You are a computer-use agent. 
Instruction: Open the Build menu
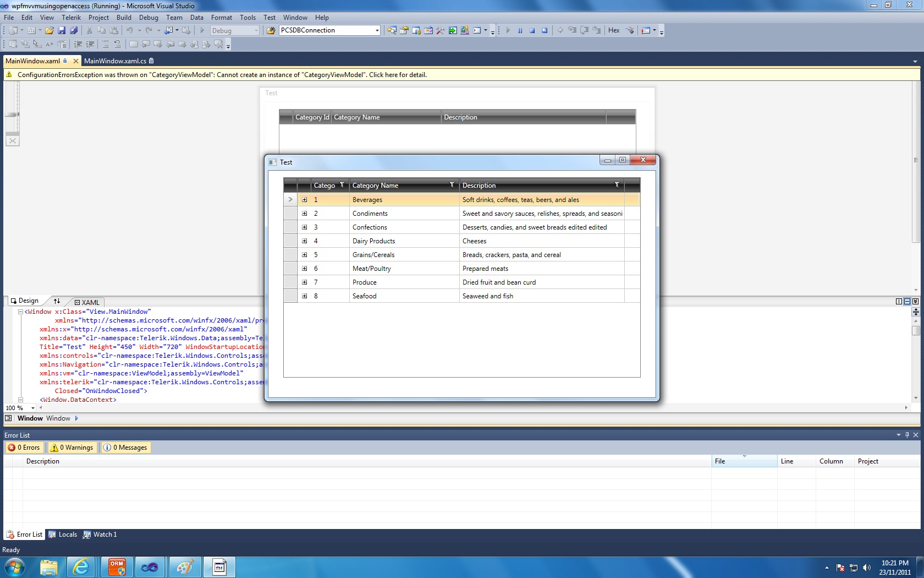124,18
